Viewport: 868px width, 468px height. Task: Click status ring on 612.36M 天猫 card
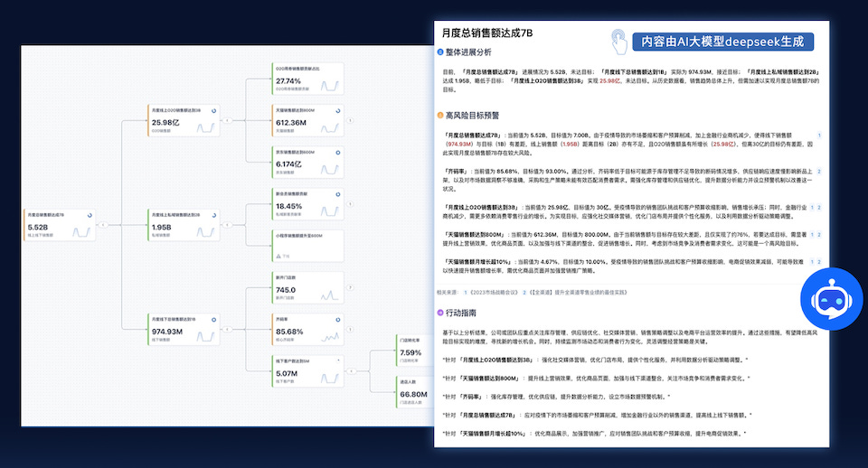[x=337, y=110]
